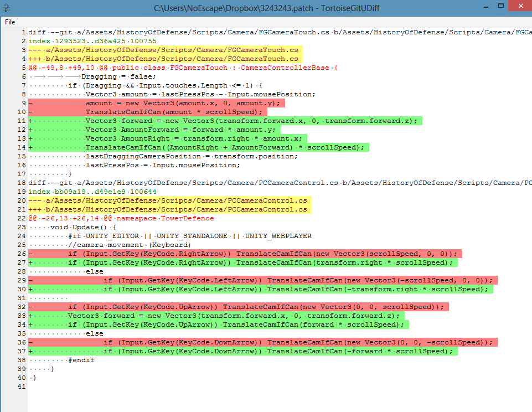Click added RightArrow line with transform.right
532x412 pixels.
243,262
